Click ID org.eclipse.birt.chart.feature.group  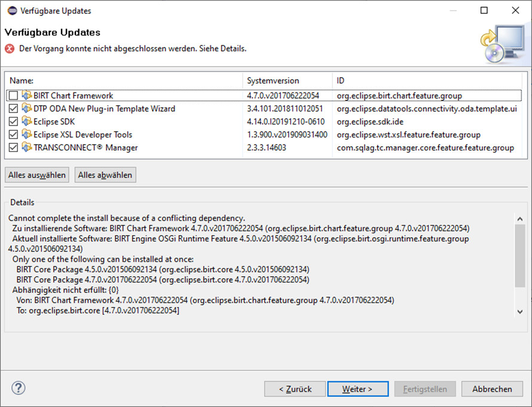click(399, 96)
